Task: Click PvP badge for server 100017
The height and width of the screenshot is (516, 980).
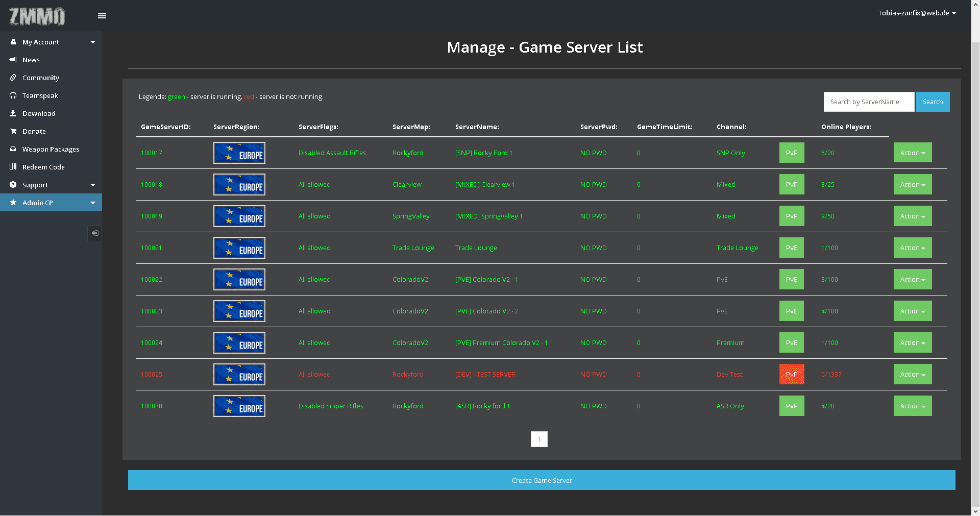Action: coord(792,153)
